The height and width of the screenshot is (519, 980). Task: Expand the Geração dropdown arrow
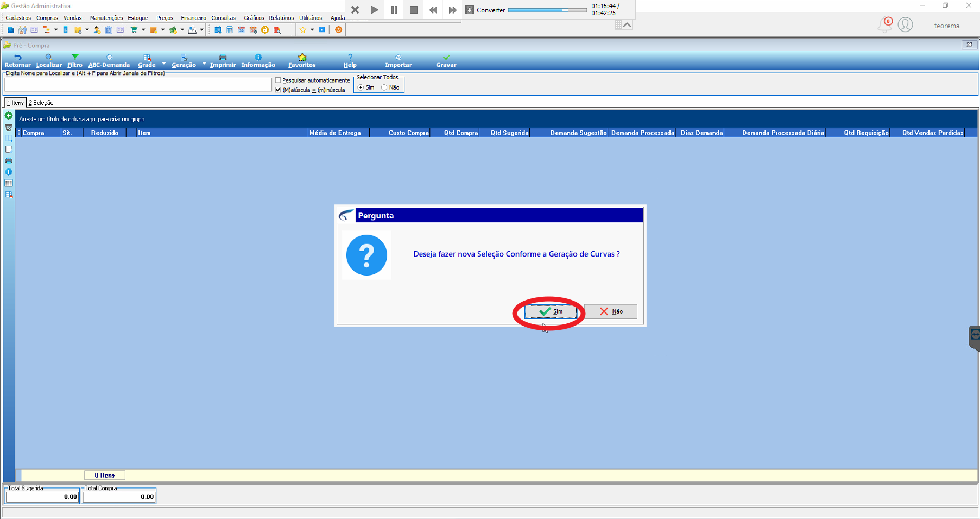(x=204, y=64)
